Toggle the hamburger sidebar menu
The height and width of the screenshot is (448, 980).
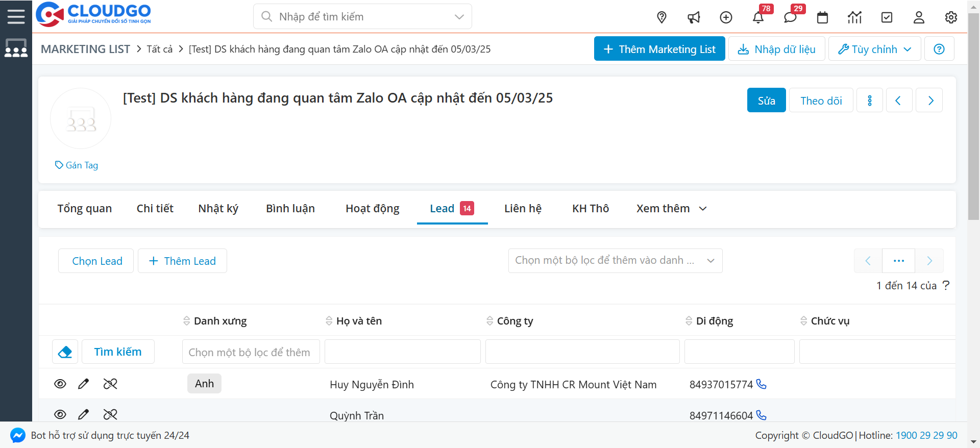click(x=16, y=16)
